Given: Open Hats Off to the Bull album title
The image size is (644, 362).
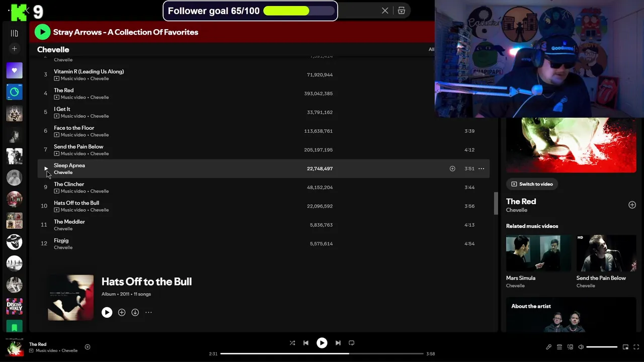Looking at the screenshot, I should (x=146, y=282).
